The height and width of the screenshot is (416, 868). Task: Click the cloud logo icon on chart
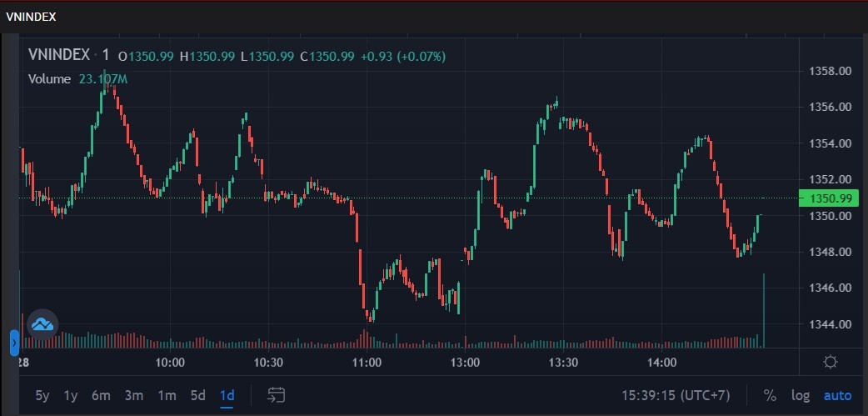42,323
